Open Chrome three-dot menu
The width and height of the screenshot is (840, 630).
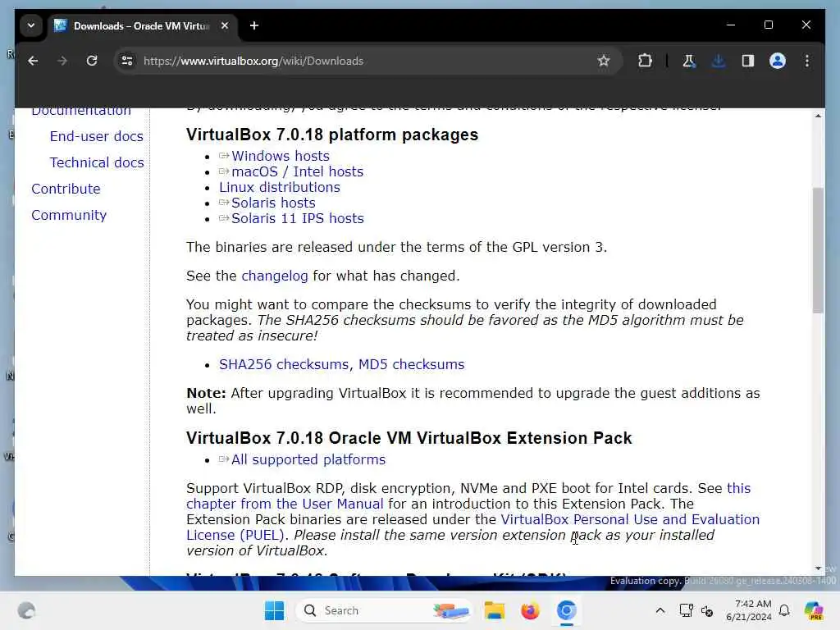tap(807, 61)
